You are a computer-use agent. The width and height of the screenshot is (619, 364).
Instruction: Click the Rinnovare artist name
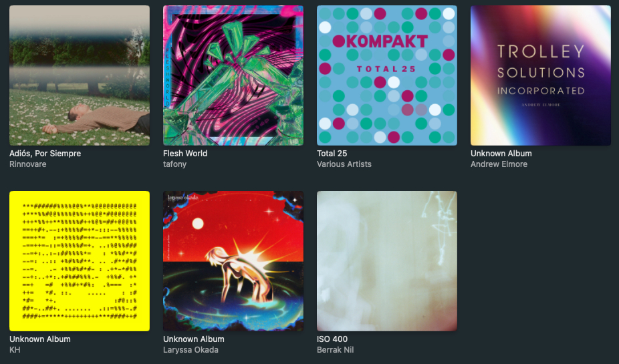[x=27, y=164]
